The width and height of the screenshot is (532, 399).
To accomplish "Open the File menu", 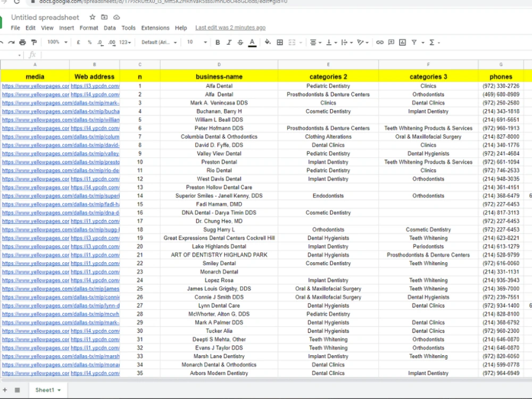I will coord(15,28).
